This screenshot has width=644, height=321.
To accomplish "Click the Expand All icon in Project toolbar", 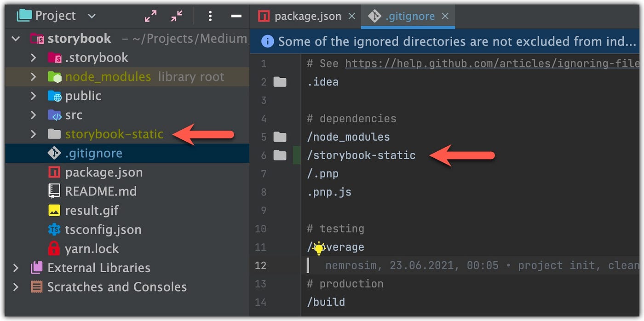I will [x=149, y=16].
